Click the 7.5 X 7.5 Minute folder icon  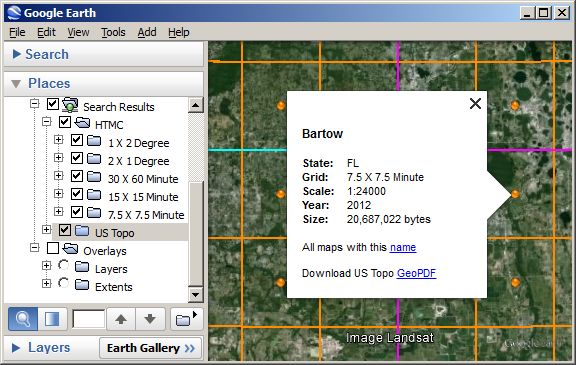point(94,213)
